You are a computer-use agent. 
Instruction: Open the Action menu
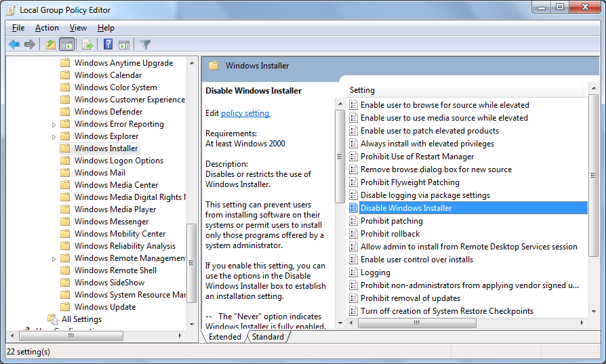47,28
